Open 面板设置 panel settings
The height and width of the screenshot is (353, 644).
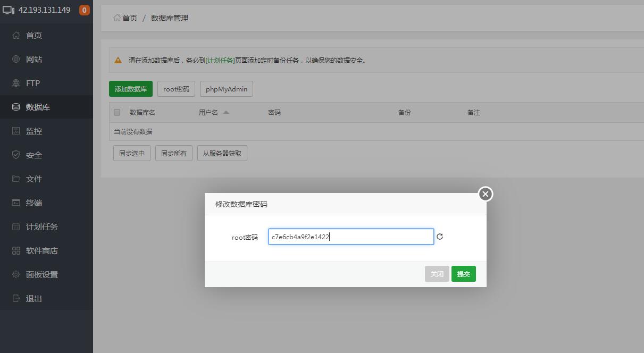click(x=41, y=274)
